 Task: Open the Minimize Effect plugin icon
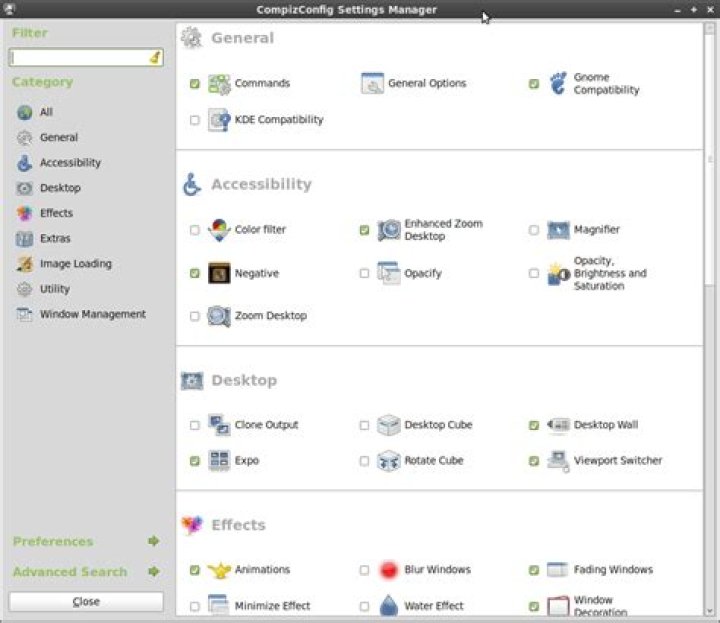point(219,605)
